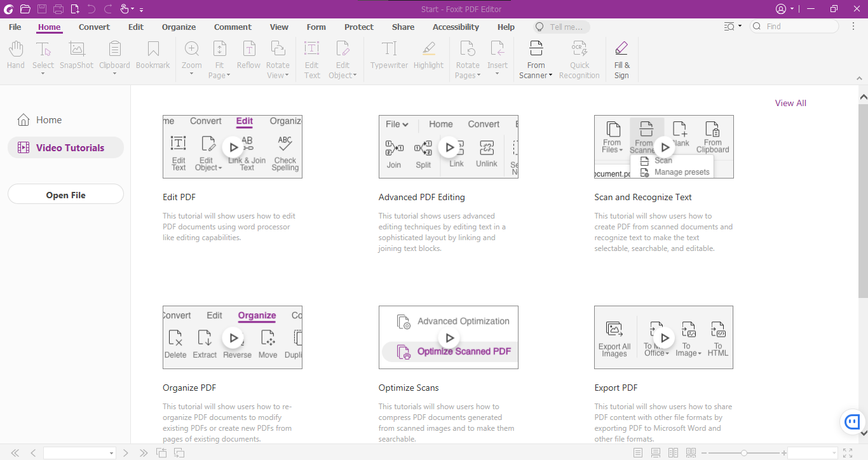Click the View All link
The image size is (868, 460).
[790, 104]
